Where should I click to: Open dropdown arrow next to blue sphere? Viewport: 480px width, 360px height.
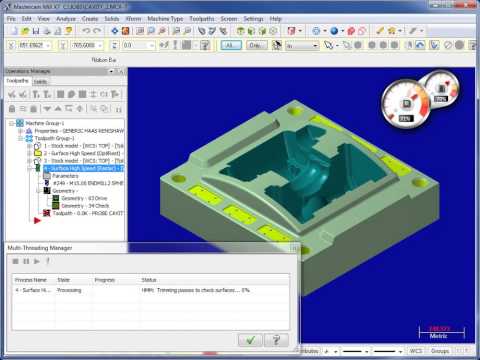pyautogui.click(x=342, y=31)
